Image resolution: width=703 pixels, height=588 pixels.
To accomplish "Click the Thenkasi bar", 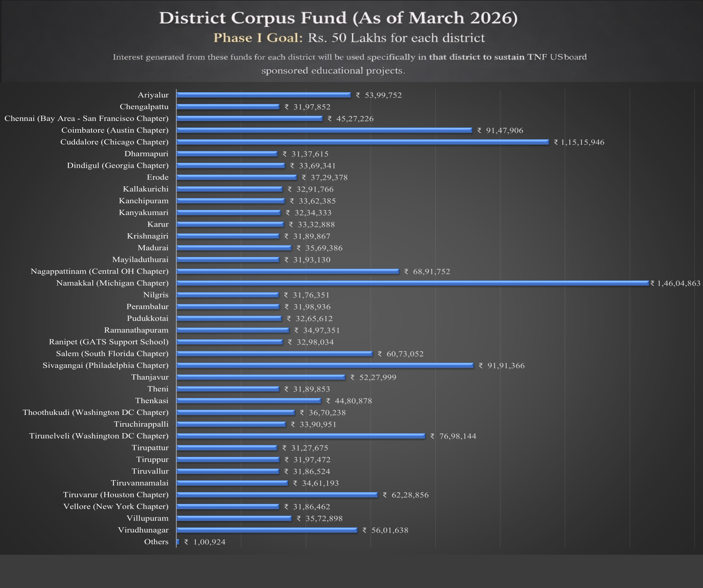I will pos(249,400).
